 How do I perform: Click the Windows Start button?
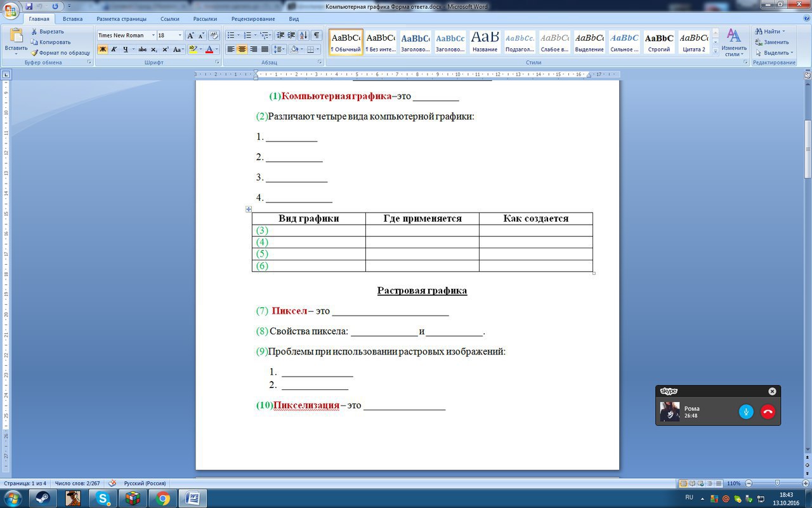(13, 498)
